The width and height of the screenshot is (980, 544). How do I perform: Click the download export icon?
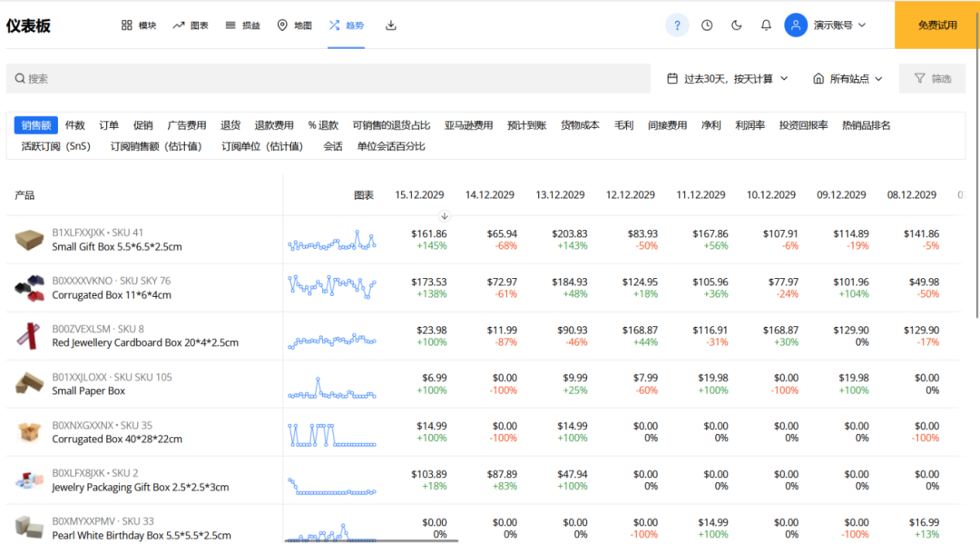(390, 25)
